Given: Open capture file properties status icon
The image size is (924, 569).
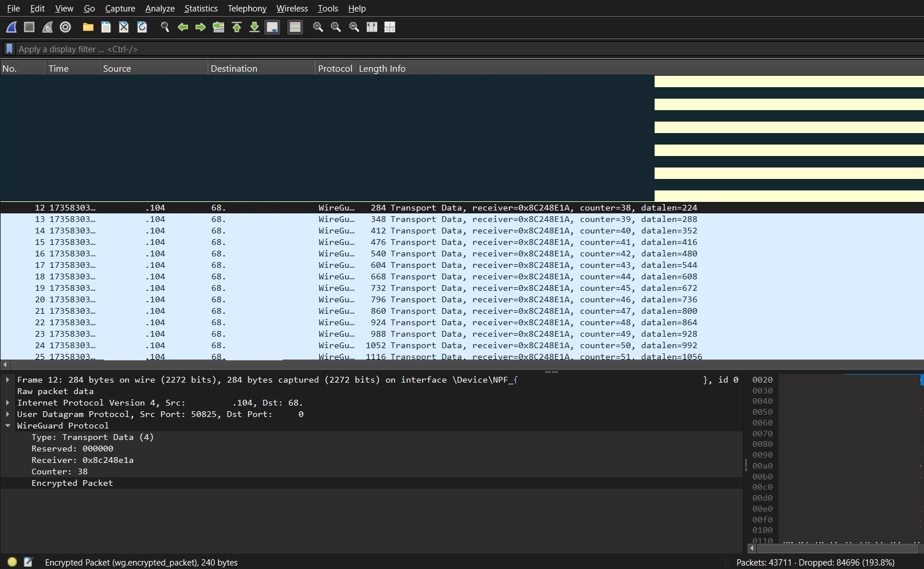Looking at the screenshot, I should (28, 562).
